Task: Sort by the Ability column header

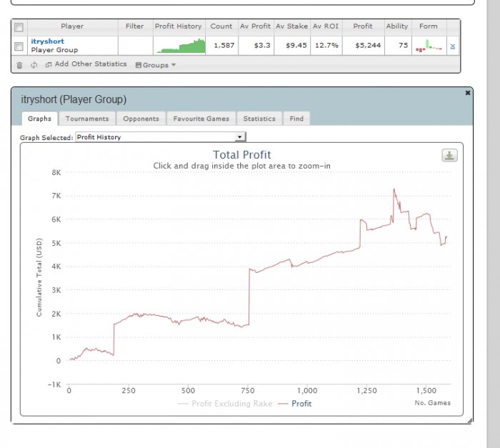Action: [397, 26]
